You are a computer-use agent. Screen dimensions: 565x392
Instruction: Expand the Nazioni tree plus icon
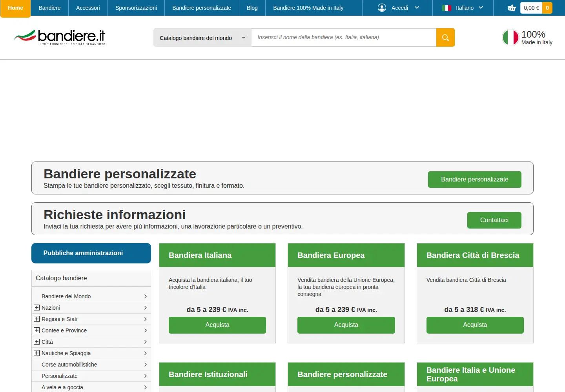[36, 308]
